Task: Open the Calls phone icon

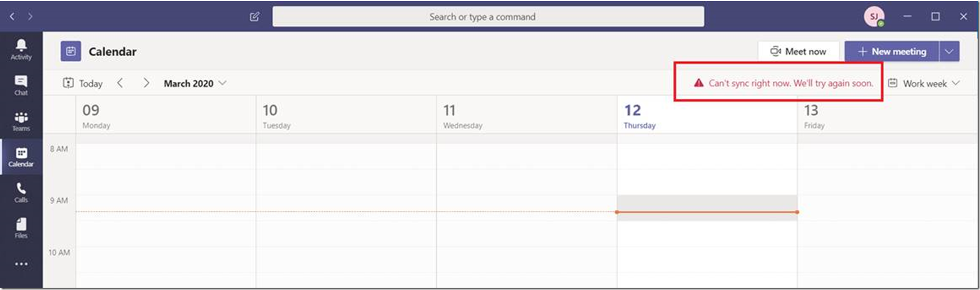Action: (21, 193)
